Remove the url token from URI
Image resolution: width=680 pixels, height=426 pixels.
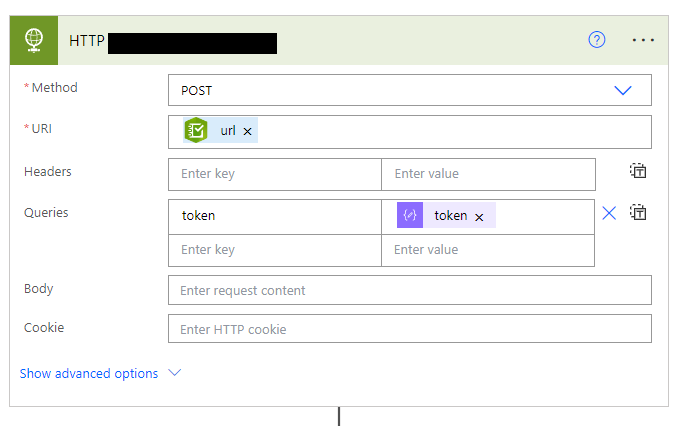[248, 131]
